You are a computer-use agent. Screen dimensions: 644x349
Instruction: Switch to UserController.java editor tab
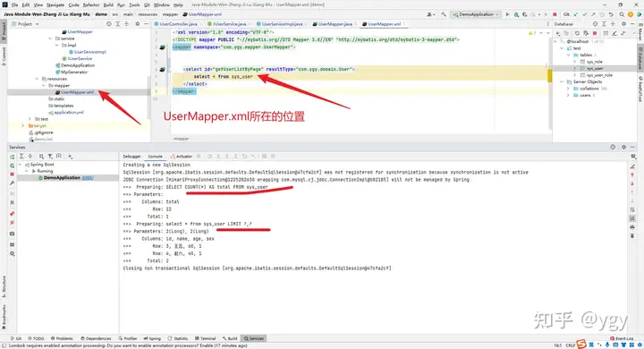(x=178, y=24)
